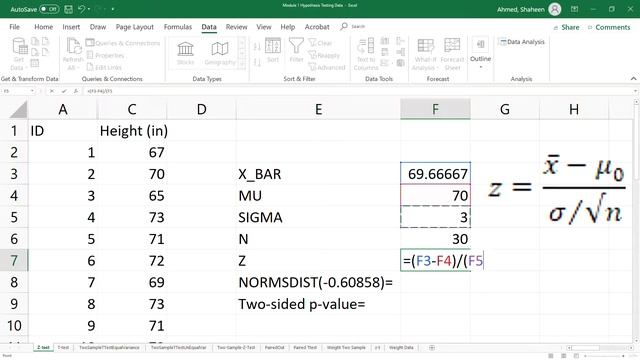This screenshot has height=360, width=640.
Task: Open the View ribbon tab
Action: pos(264,27)
